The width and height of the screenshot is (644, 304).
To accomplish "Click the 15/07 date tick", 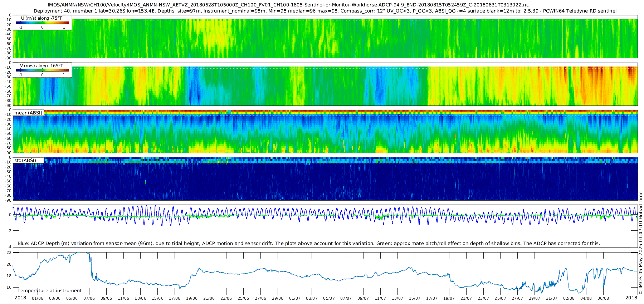I will tap(414, 298).
